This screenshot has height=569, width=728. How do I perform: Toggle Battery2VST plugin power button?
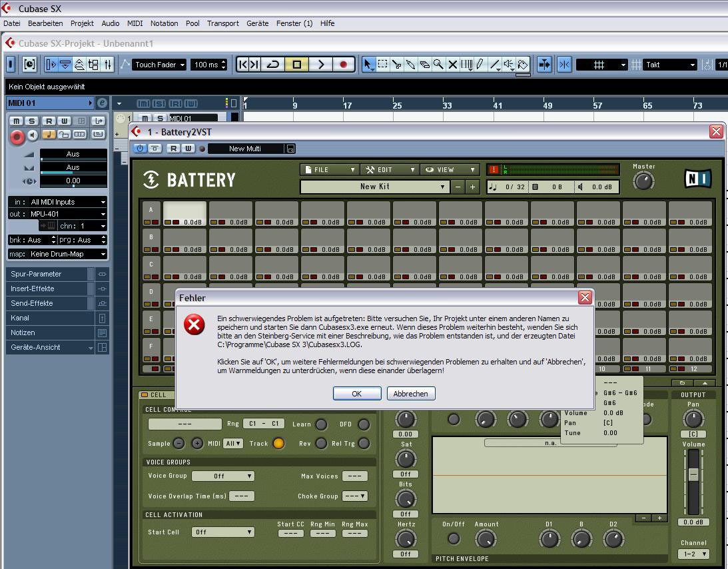click(x=140, y=148)
